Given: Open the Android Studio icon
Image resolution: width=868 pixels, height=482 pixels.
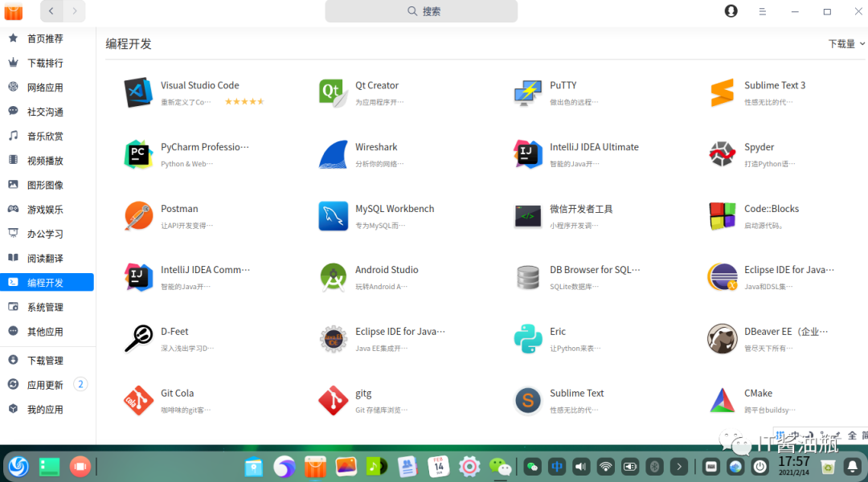Looking at the screenshot, I should (333, 277).
